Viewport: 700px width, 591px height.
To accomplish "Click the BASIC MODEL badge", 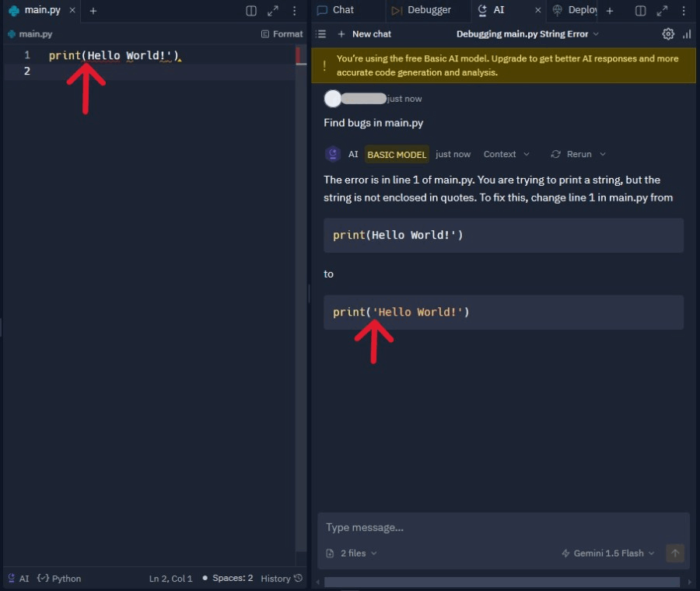I will tap(397, 155).
